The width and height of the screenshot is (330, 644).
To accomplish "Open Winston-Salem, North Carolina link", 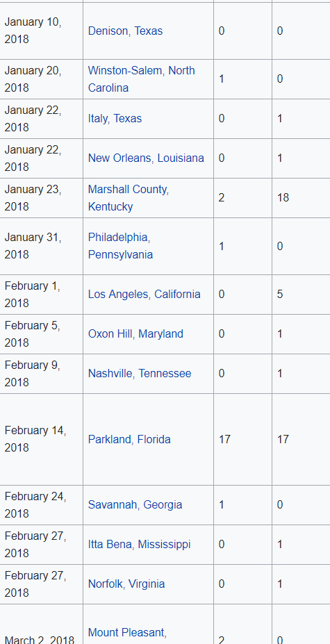I will [x=141, y=79].
